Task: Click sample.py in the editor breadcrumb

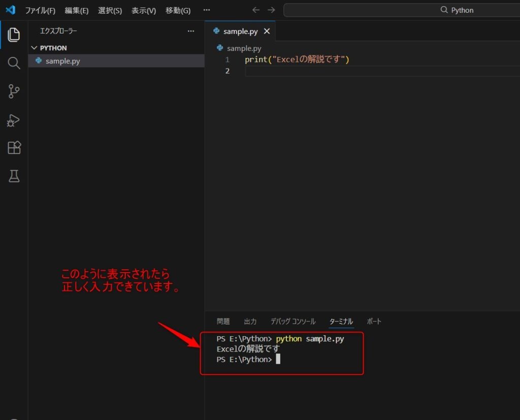Action: pyautogui.click(x=244, y=48)
